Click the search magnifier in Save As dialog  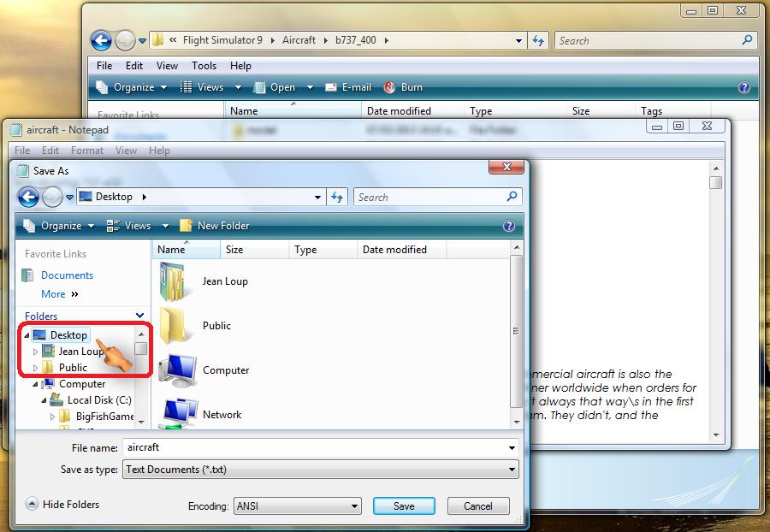coord(512,197)
